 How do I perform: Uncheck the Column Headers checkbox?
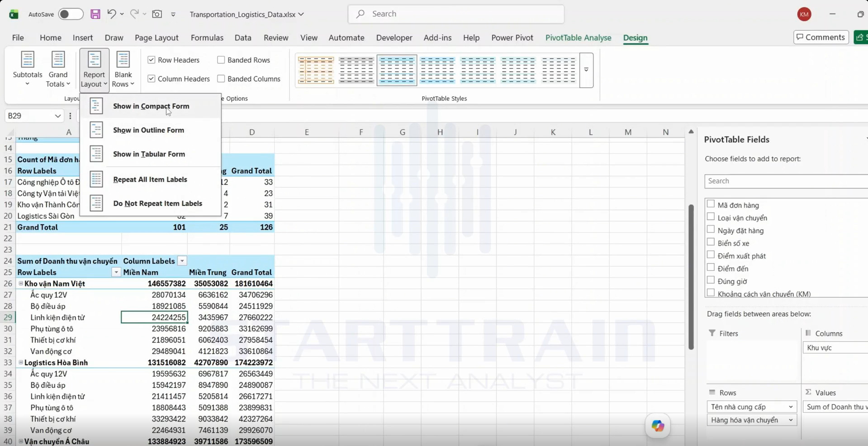tap(152, 79)
